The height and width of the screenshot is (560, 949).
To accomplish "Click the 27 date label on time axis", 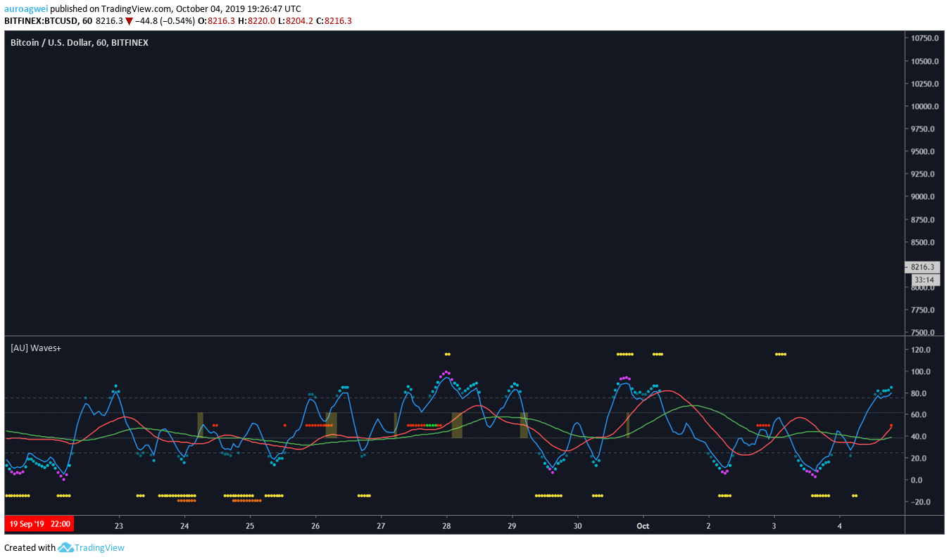I will pos(381,525).
